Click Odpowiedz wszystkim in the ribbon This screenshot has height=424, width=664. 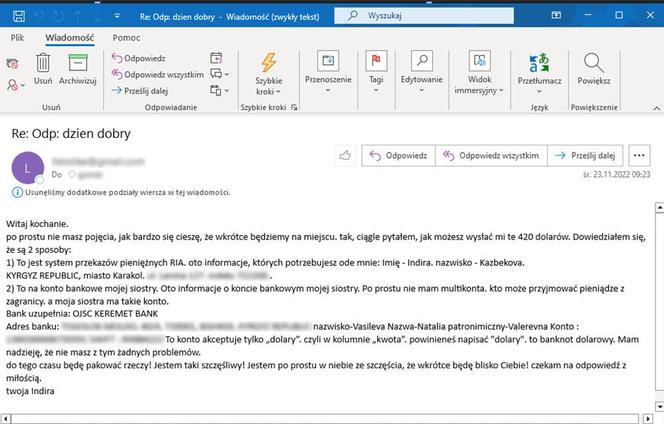click(158, 75)
